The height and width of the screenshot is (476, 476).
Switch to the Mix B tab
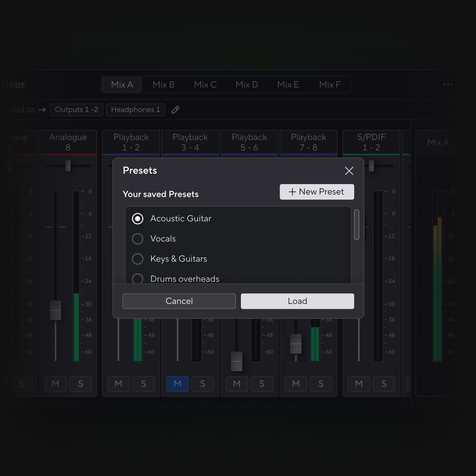163,84
